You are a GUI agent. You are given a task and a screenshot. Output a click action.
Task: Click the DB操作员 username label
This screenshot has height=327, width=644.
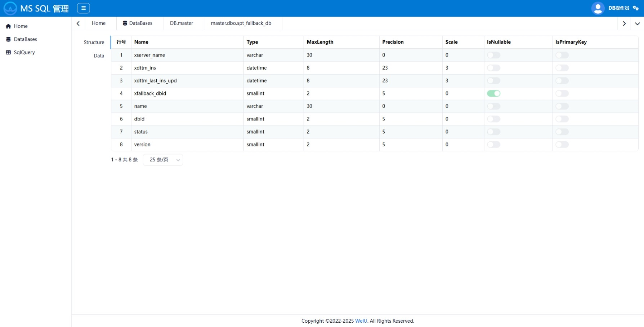pos(619,8)
